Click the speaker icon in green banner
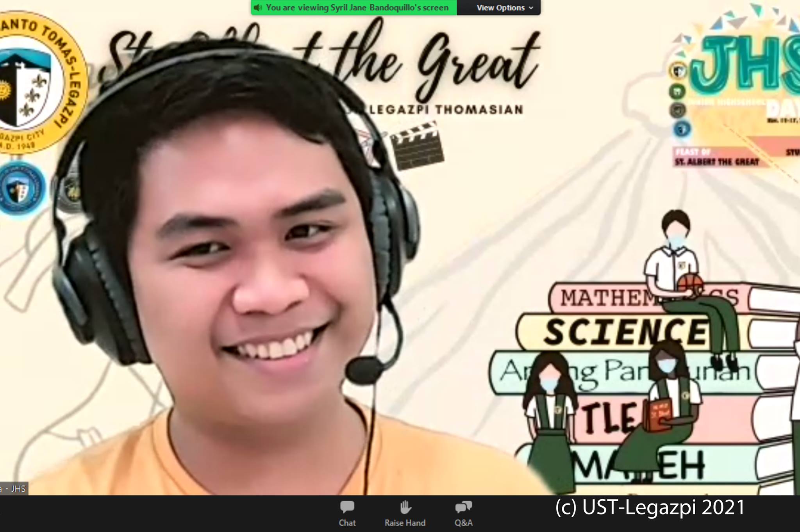Viewport: 800px width, 532px height. coord(258,7)
